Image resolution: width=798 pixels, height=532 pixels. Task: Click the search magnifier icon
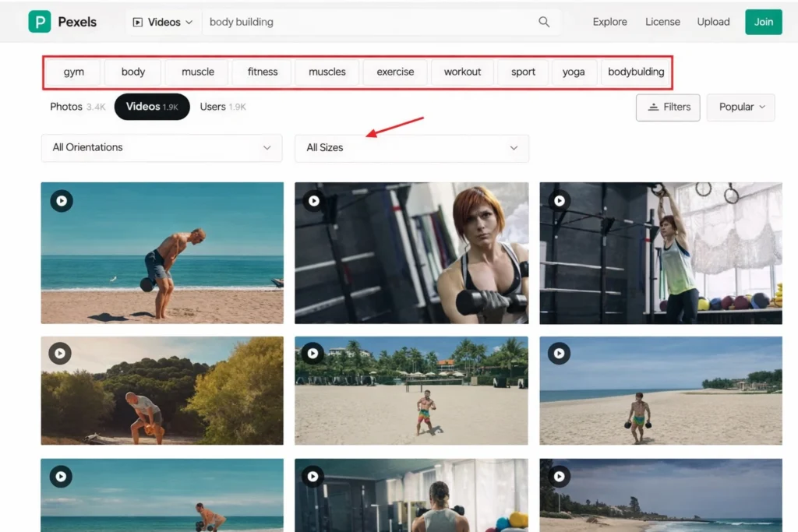coord(544,22)
